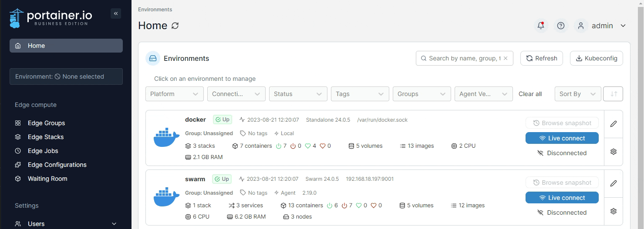Viewport: 644px width, 229px height.
Task: Click the Edge Jobs clock icon
Action: pos(18,151)
